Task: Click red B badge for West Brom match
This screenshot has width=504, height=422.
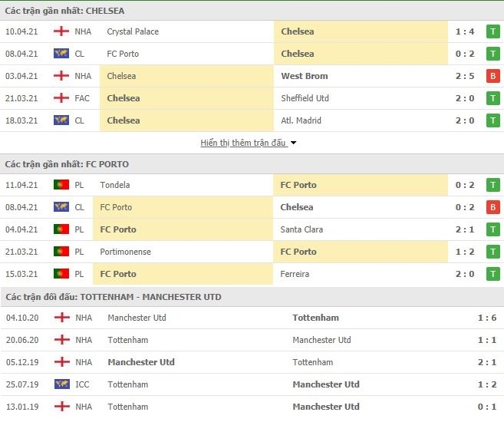Action: click(x=492, y=76)
